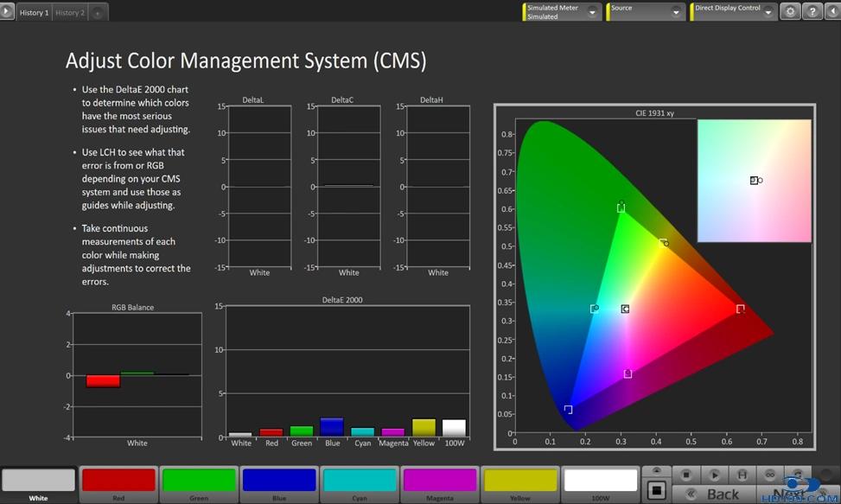The image size is (841, 504).
Task: Select the Red color swatch
Action: coord(118,482)
